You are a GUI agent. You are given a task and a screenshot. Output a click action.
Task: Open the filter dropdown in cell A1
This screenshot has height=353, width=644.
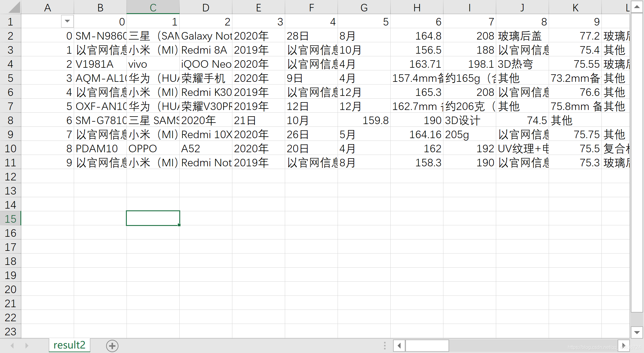tap(67, 21)
